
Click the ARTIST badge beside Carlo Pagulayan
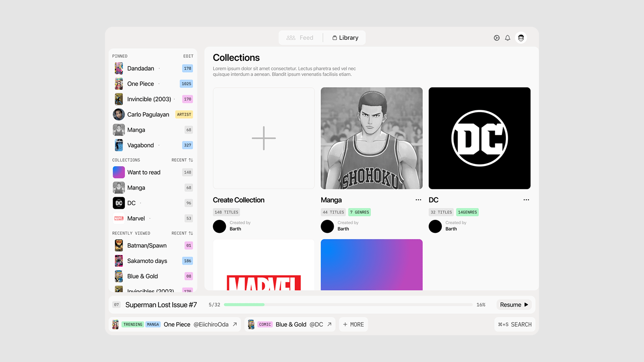(x=184, y=114)
